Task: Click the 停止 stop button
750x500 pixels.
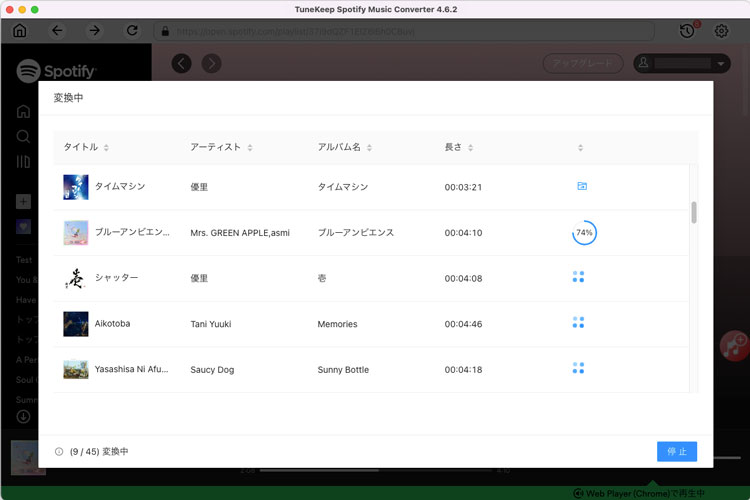Action: pyautogui.click(x=677, y=451)
